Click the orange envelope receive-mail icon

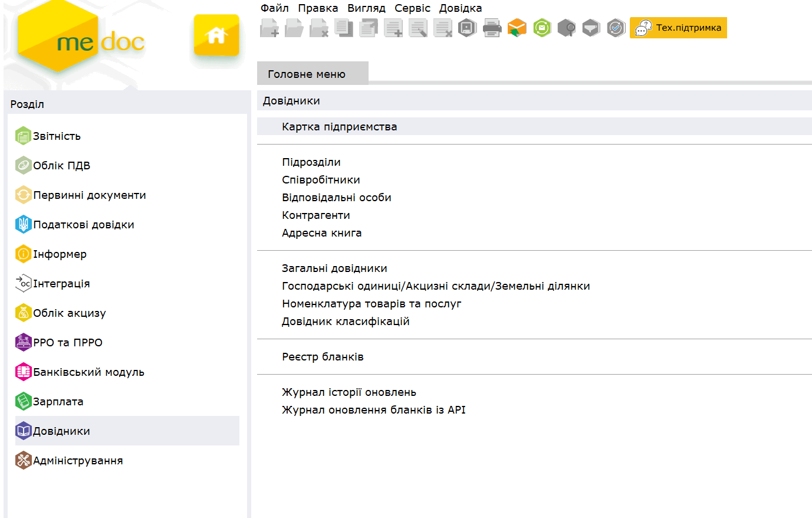pos(517,28)
